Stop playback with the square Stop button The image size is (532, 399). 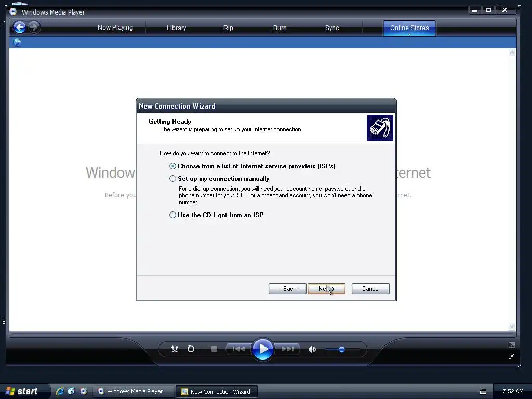click(x=214, y=349)
